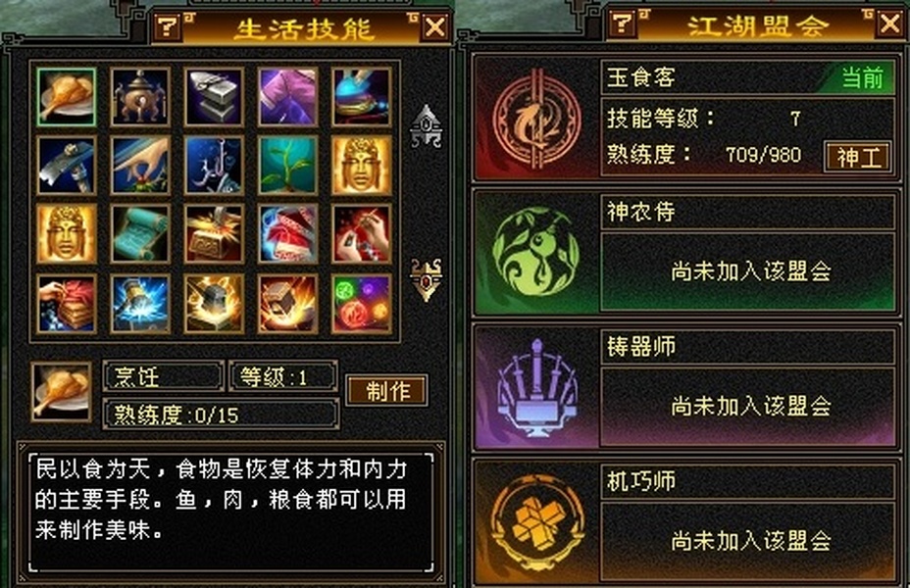This screenshot has height=588, width=910.
Task: Click the 制作 craft button
Action: click(x=387, y=391)
